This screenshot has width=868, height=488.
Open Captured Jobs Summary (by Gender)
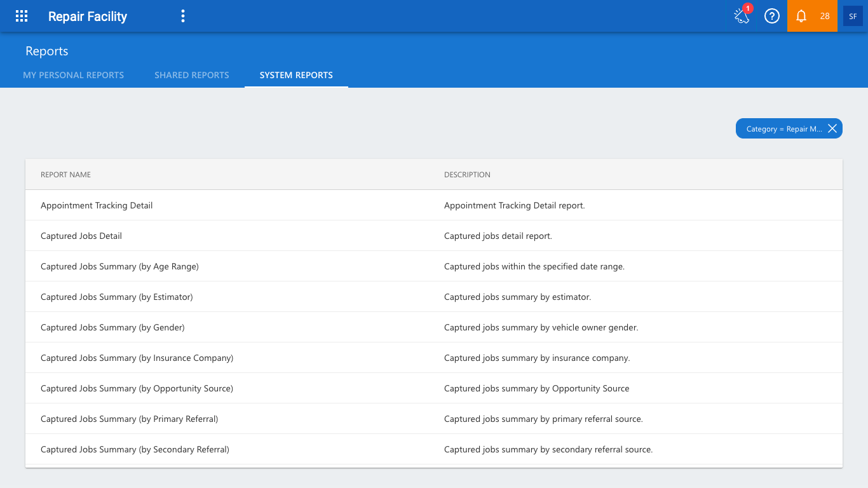(x=112, y=327)
